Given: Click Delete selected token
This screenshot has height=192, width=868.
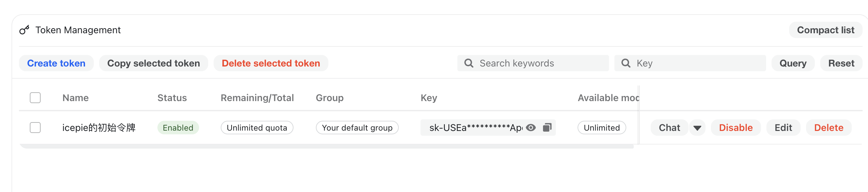Looking at the screenshot, I should pos(270,63).
